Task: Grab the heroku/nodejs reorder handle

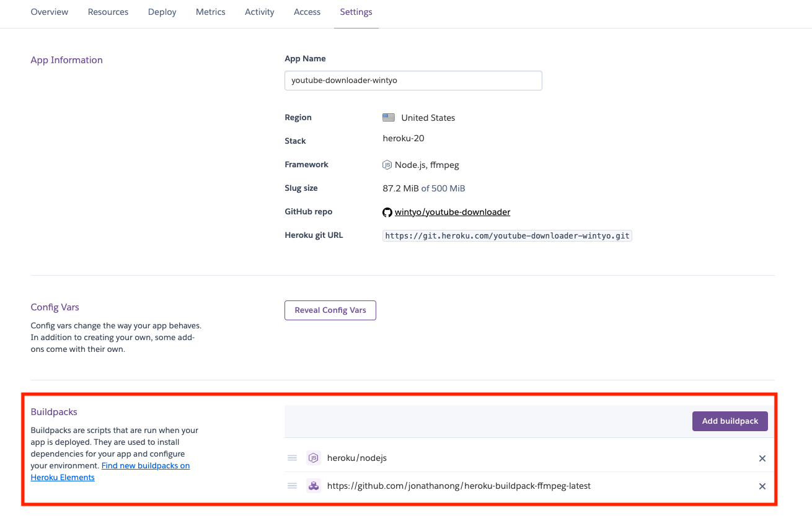Action: click(293, 458)
